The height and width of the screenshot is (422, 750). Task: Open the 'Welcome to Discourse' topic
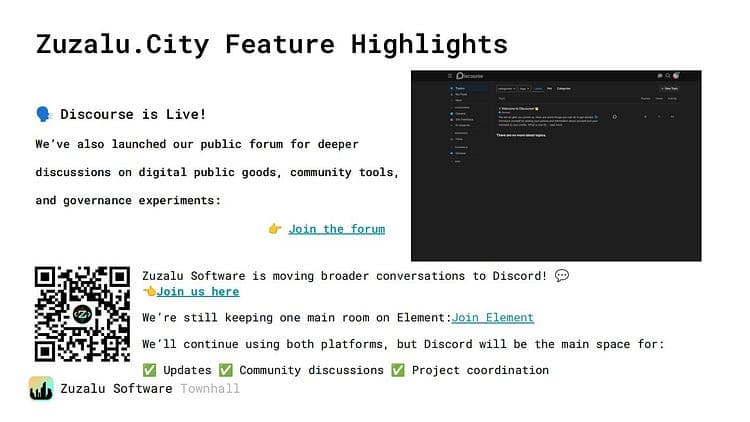[518, 109]
